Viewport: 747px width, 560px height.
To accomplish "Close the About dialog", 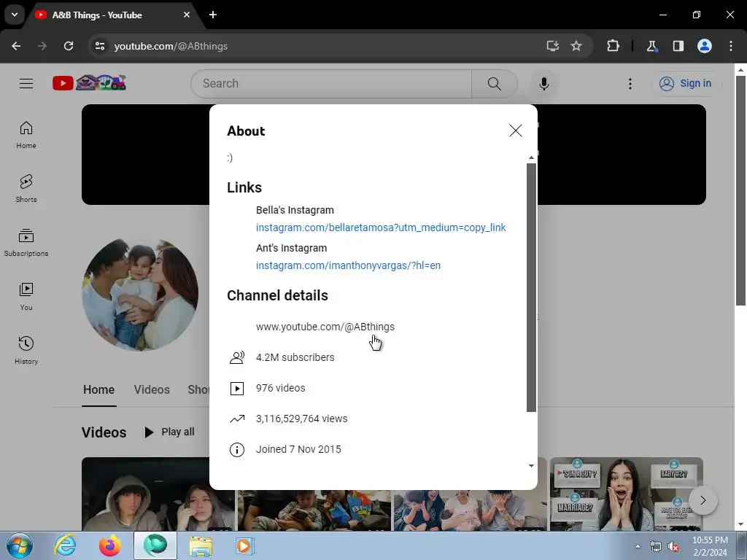I will click(x=516, y=131).
